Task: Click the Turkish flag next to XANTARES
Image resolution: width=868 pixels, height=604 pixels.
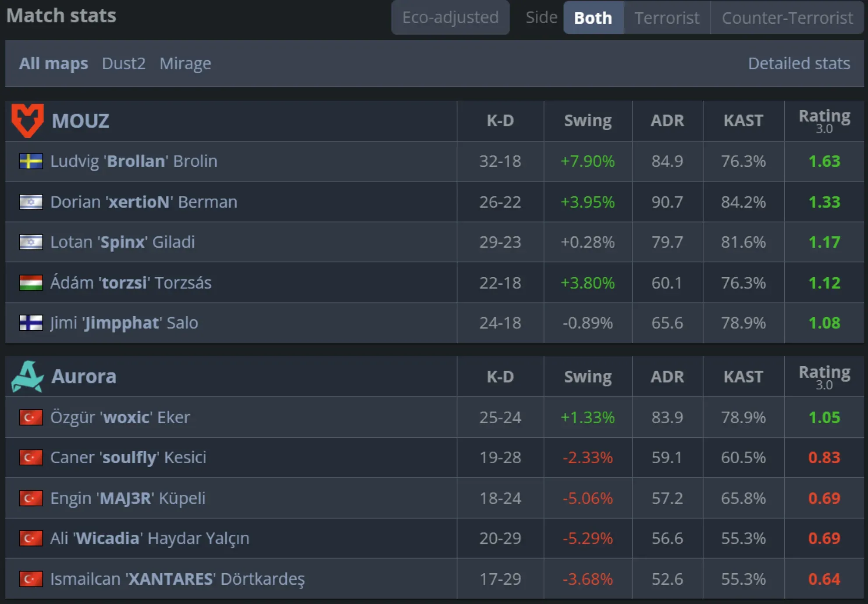Action: click(x=30, y=579)
